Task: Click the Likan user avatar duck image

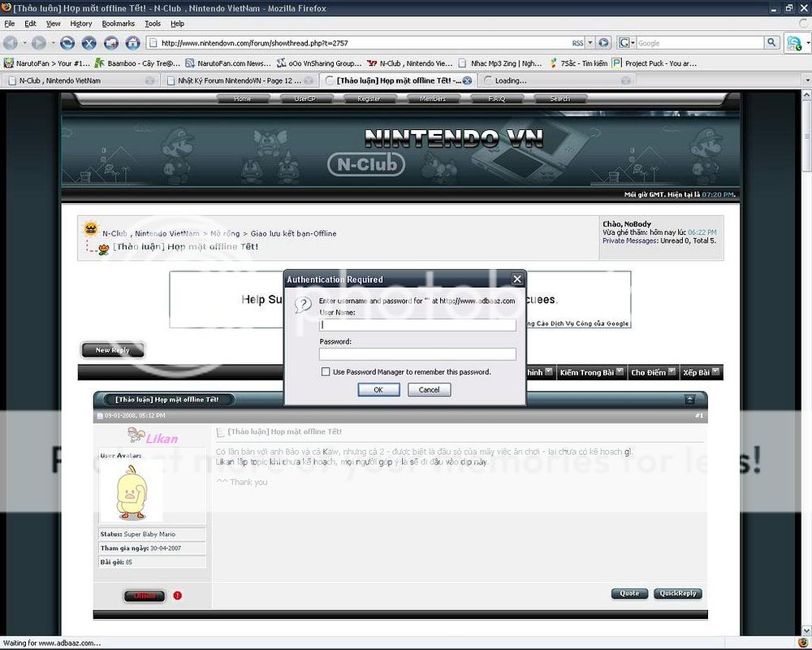Action: pyautogui.click(x=132, y=492)
